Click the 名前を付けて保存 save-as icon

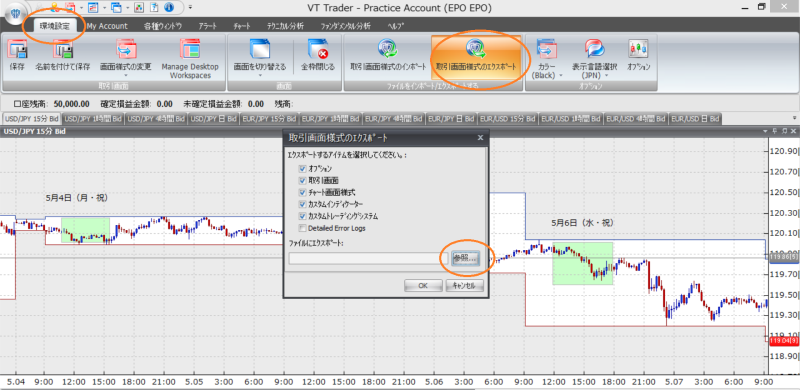[x=63, y=51]
